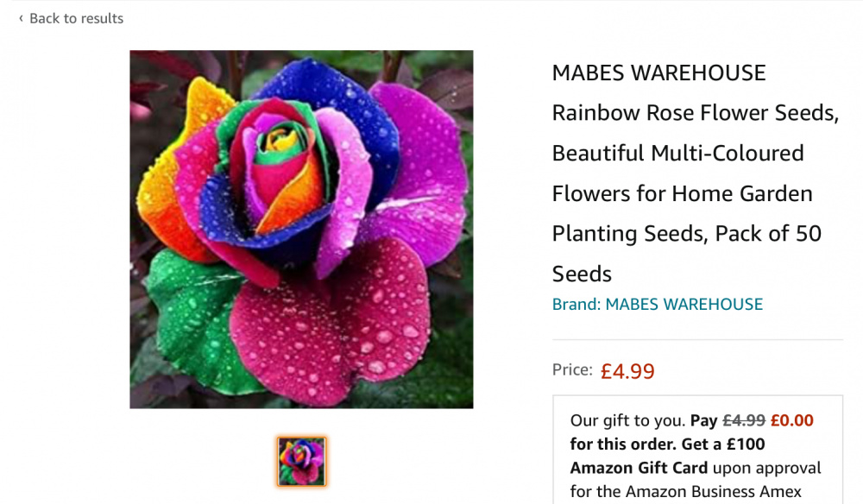Click 'Amazon Business Amex' offer text
Viewport: 863px width, 504px height.
pos(713,491)
